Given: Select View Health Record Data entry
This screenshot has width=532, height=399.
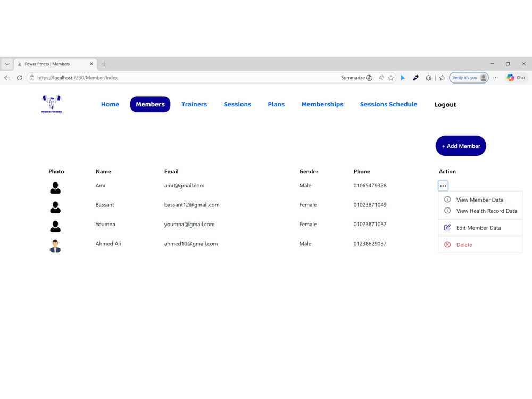Looking at the screenshot, I should pos(480,211).
